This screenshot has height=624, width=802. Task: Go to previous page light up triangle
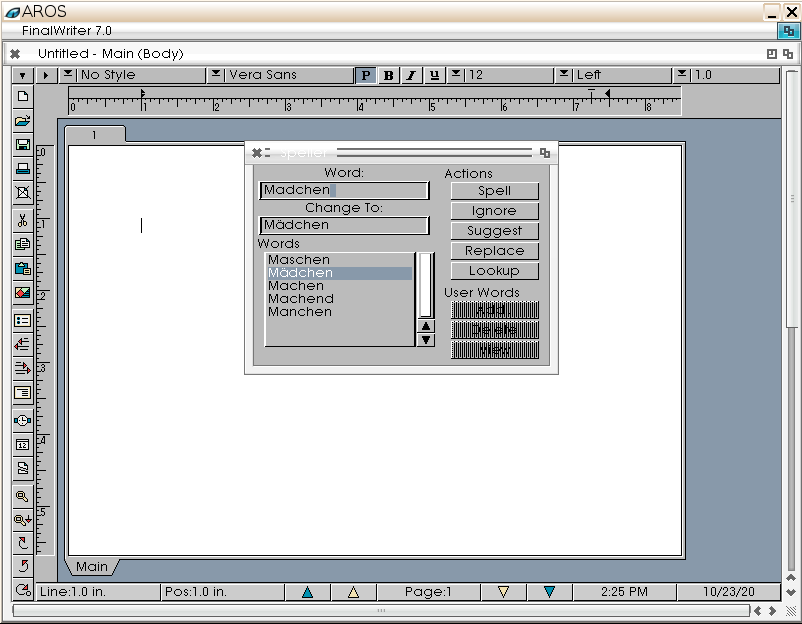pyautogui.click(x=353, y=592)
